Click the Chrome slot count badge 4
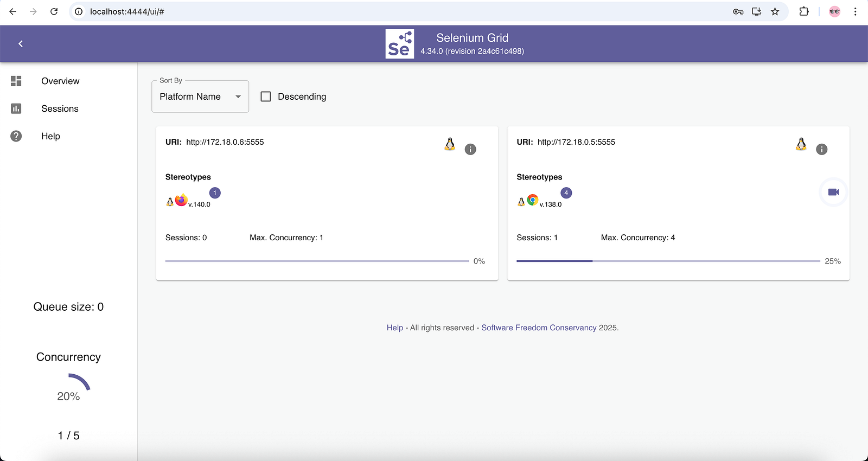 [566, 193]
